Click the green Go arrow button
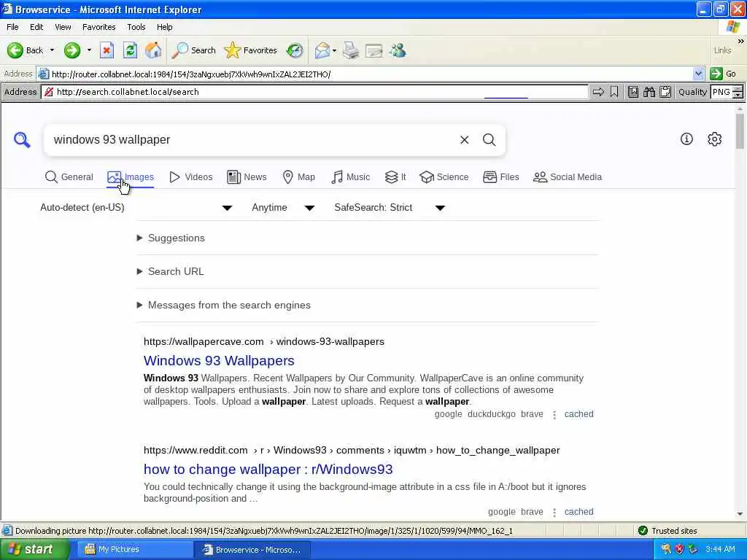 716,74
